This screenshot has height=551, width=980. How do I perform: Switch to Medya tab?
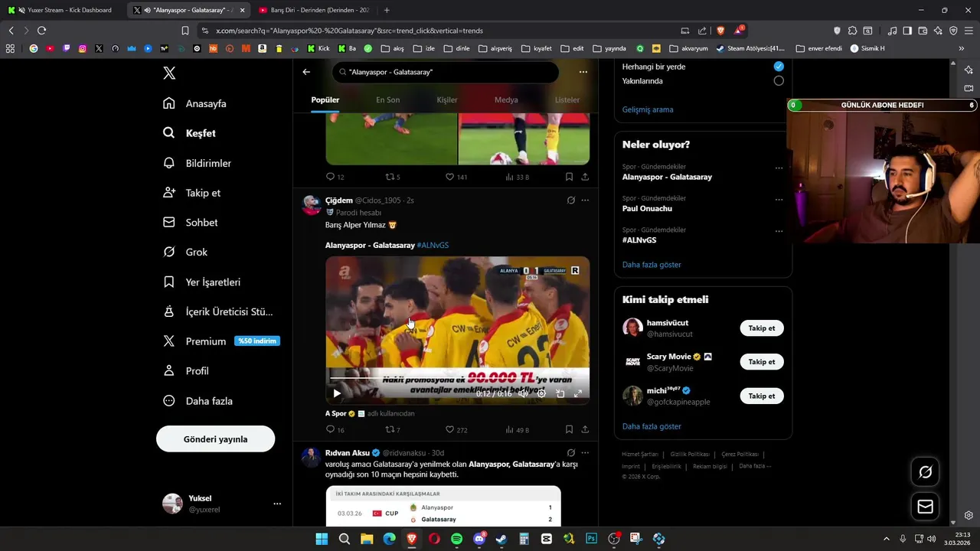coord(506,99)
